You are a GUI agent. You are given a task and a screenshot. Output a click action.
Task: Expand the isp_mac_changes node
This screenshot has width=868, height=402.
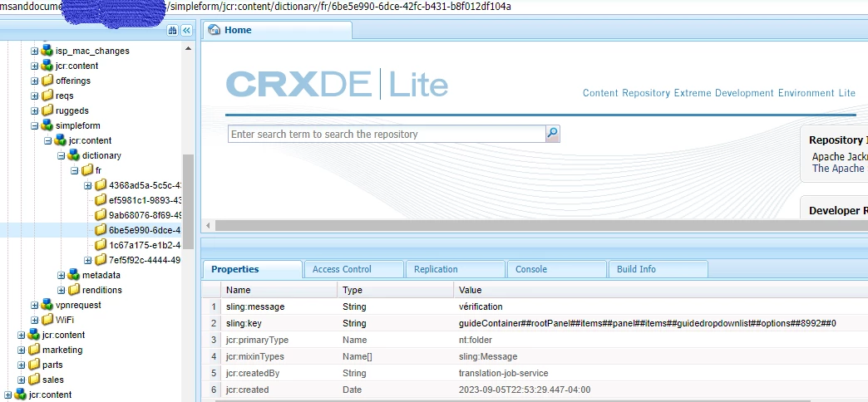[34, 51]
